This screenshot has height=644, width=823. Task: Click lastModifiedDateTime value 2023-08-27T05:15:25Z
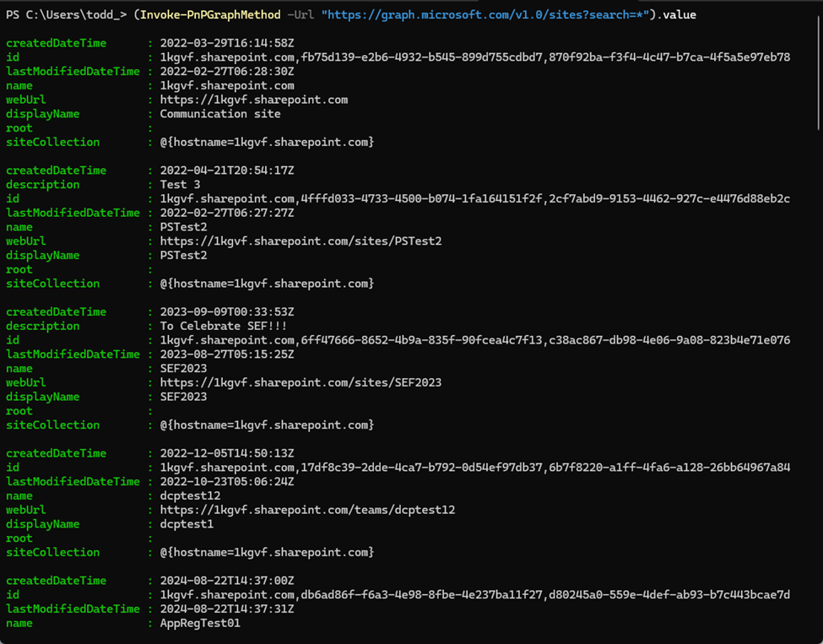coord(227,354)
